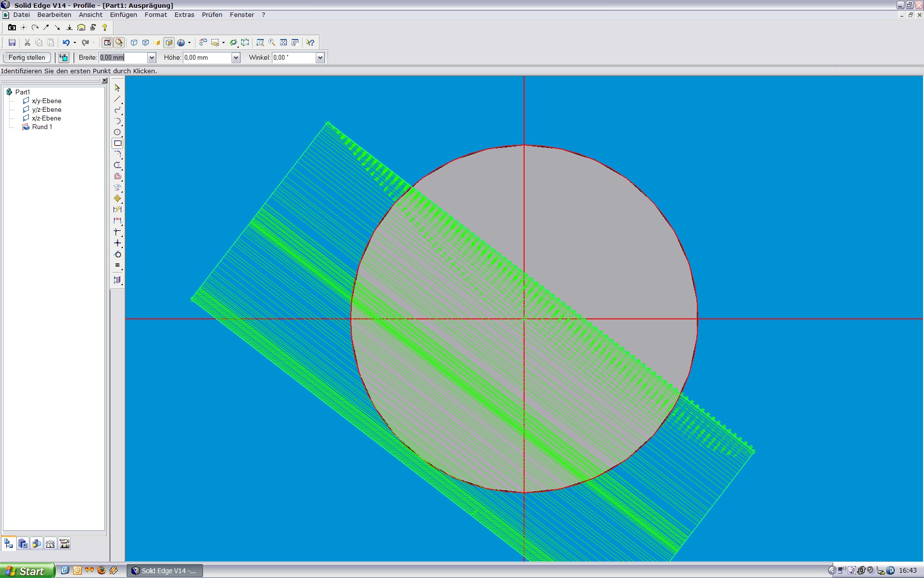Select the Line drawing tool

coord(117,99)
